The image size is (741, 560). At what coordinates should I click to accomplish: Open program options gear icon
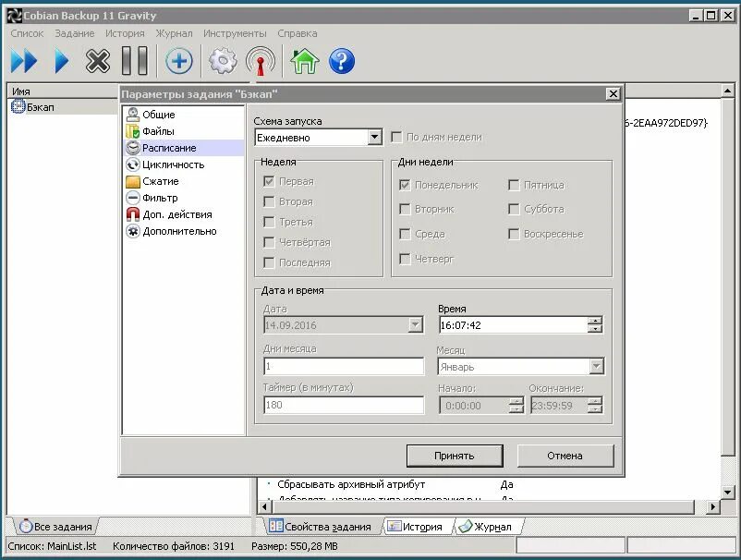coord(223,61)
